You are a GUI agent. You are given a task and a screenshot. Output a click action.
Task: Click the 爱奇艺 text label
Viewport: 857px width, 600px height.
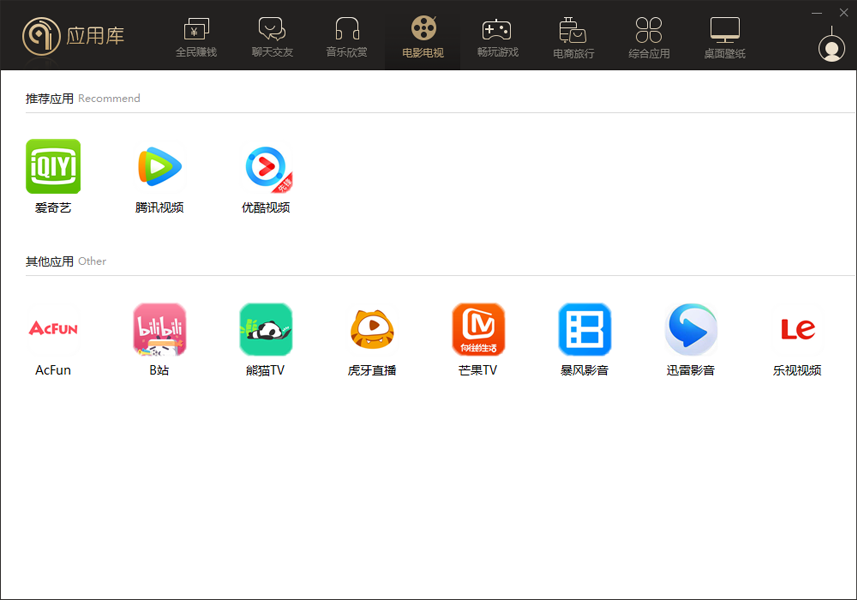[53, 208]
